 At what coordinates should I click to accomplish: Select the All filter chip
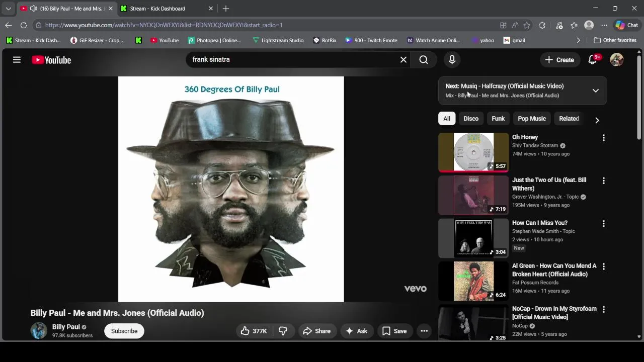pos(447,119)
